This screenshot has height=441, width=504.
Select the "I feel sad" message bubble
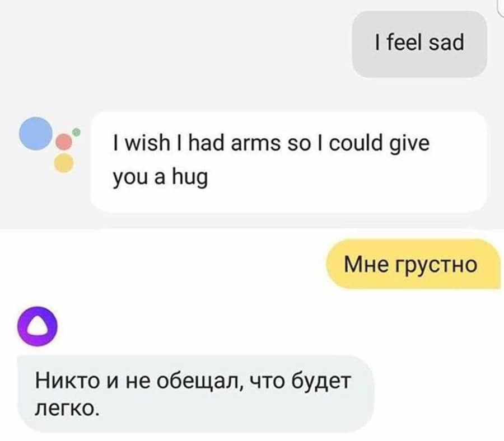pyautogui.click(x=419, y=44)
